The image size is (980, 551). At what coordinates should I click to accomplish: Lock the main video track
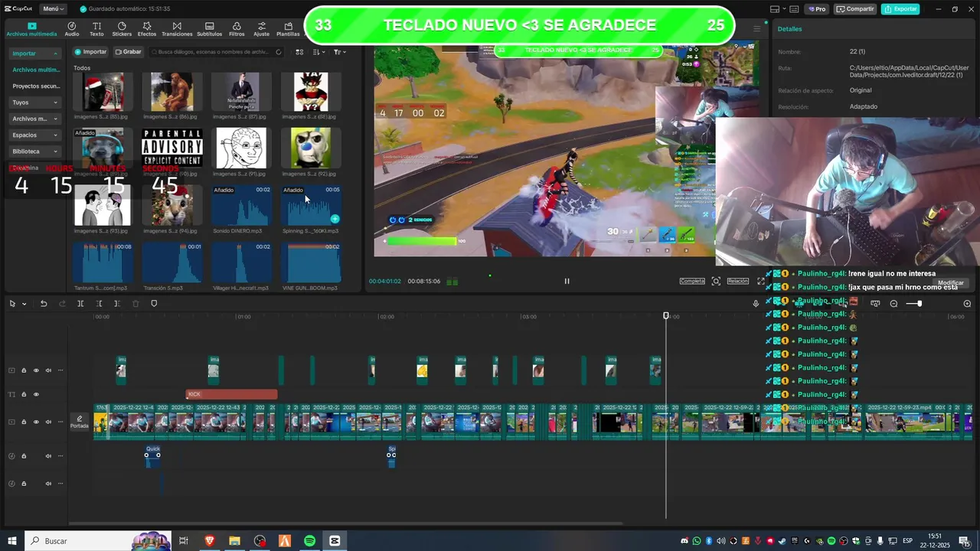pos(24,422)
